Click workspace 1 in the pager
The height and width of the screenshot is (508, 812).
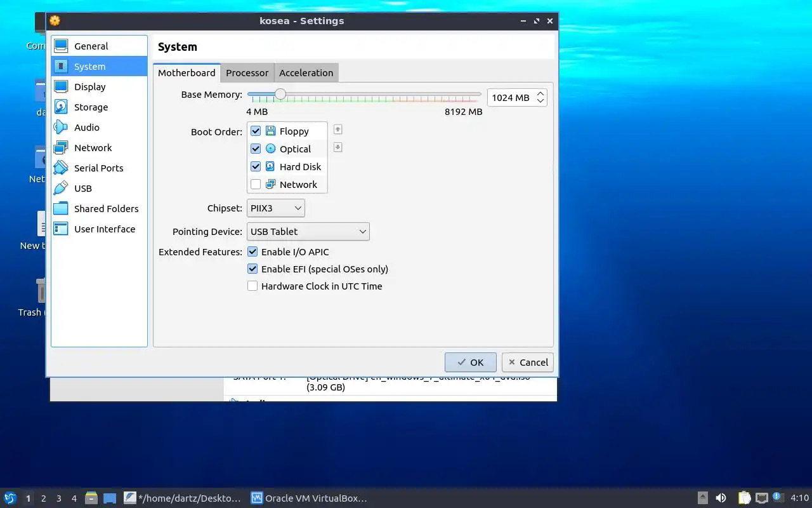29,498
